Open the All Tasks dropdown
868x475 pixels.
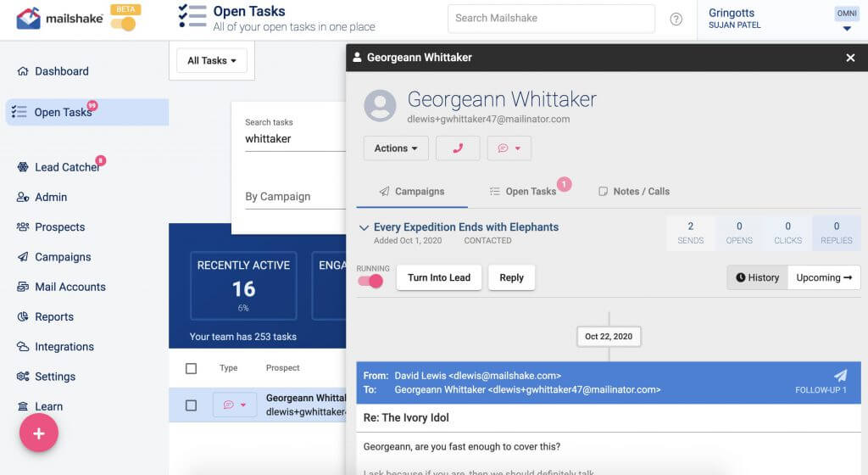[x=211, y=60]
